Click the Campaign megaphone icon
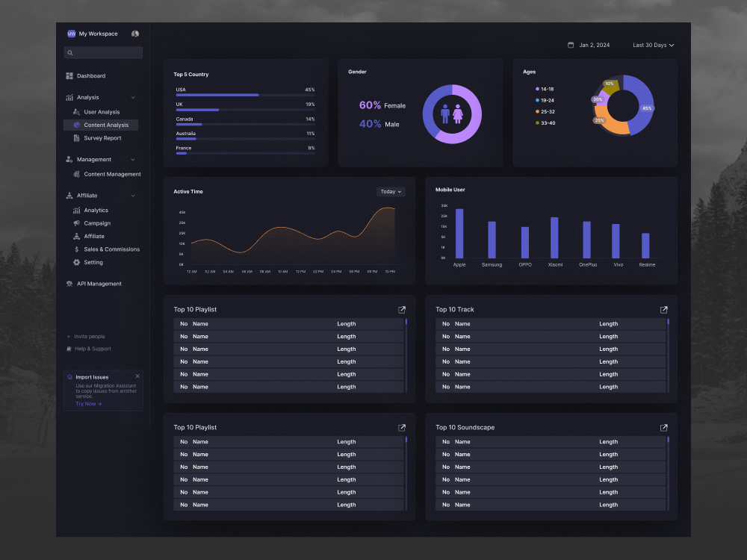Screen dimensions: 747x560 pos(76,223)
